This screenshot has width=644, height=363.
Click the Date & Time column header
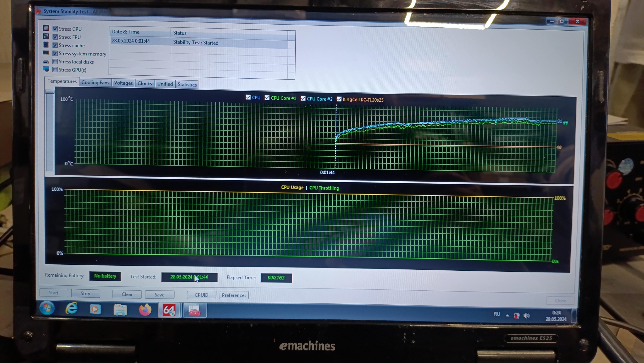pos(140,32)
